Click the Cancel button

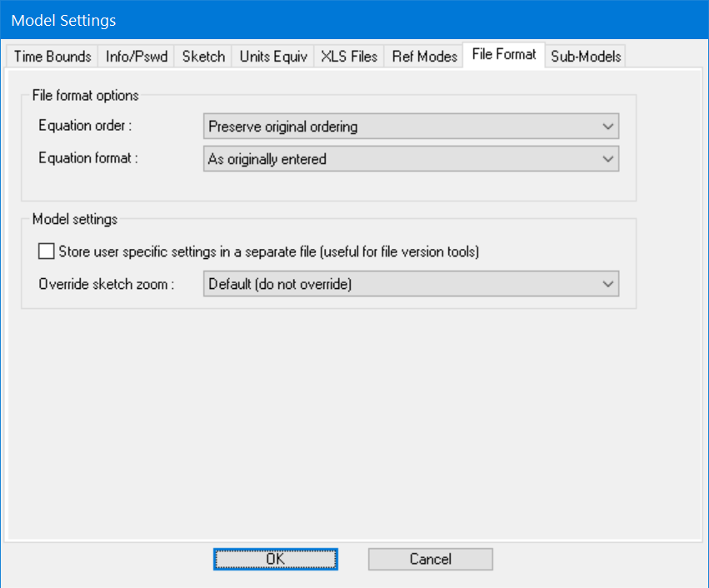click(x=430, y=559)
